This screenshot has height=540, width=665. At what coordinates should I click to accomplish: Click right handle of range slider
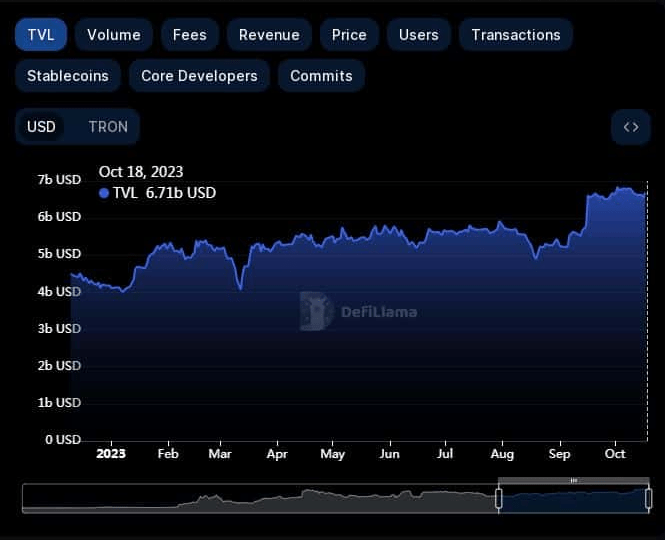point(648,498)
